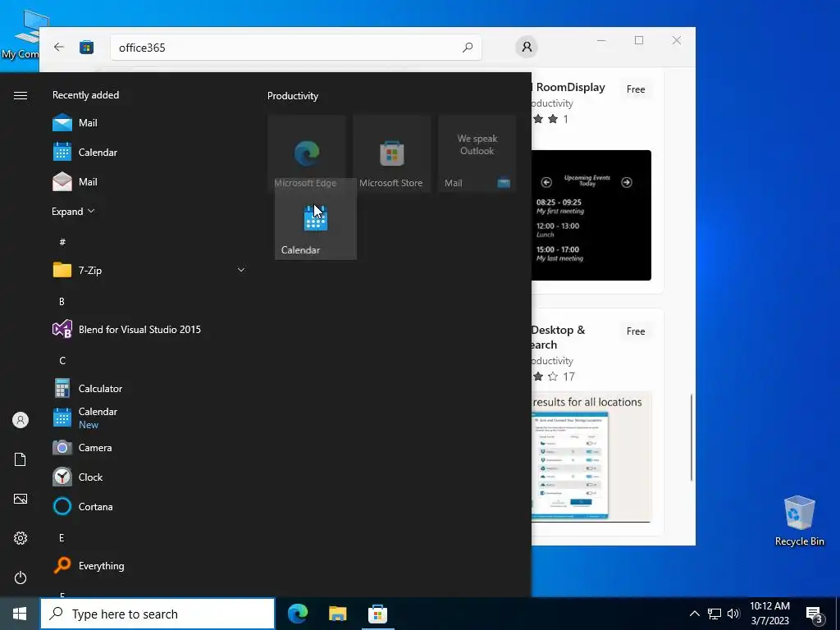Open the Mail live tile
Viewport: 840px width, 630px height.
pyautogui.click(x=477, y=153)
